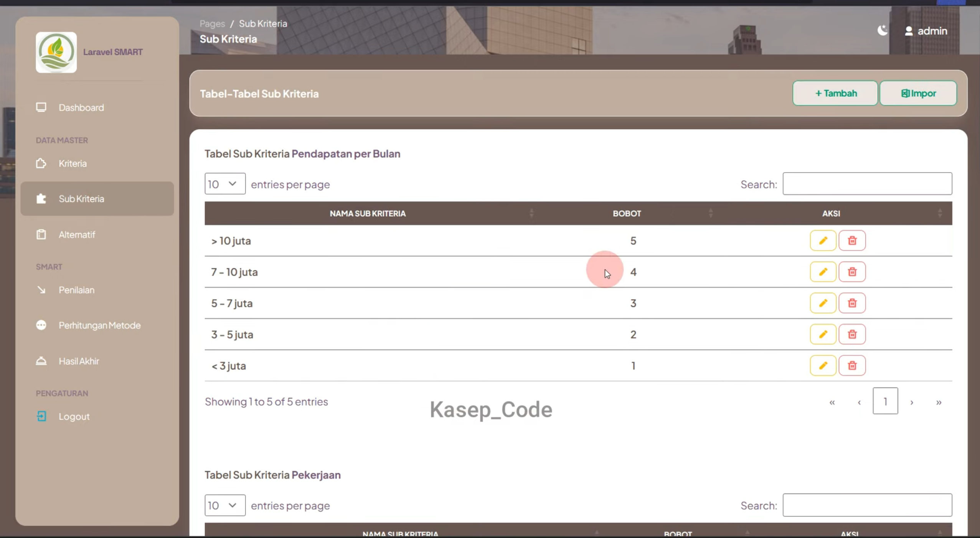Edit the '< 3 juta' row

[x=823, y=365]
